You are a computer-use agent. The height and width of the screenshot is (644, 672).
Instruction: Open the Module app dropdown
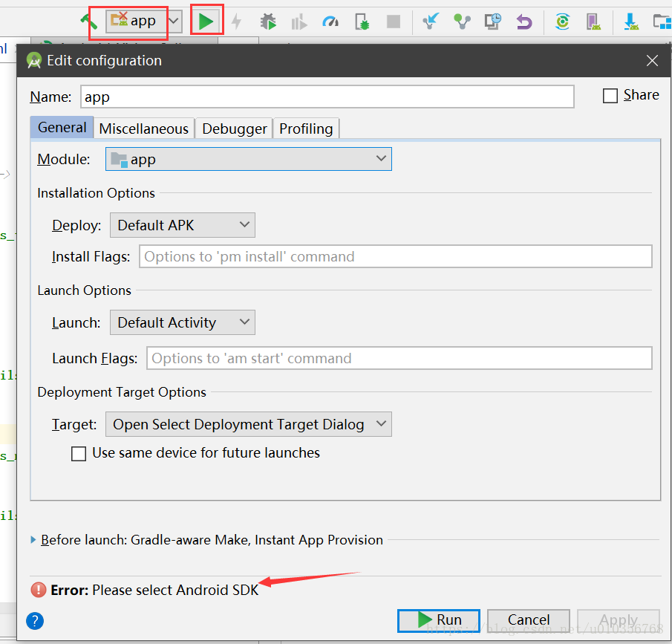[249, 159]
